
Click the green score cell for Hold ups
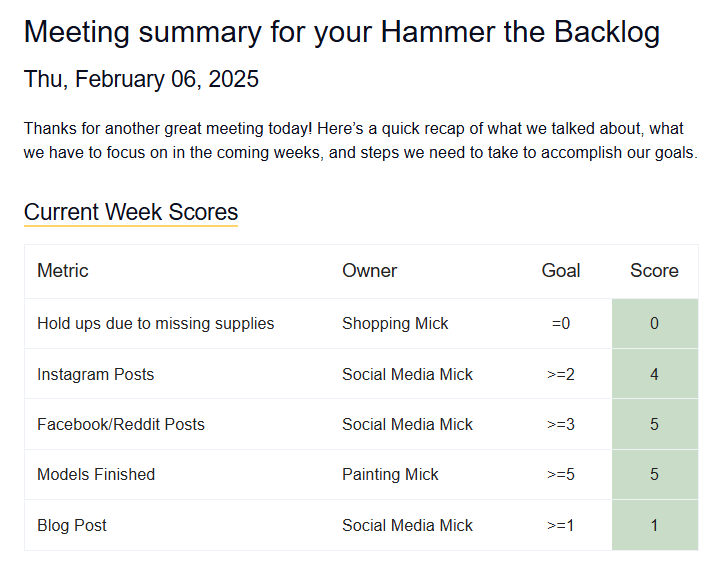click(x=654, y=323)
